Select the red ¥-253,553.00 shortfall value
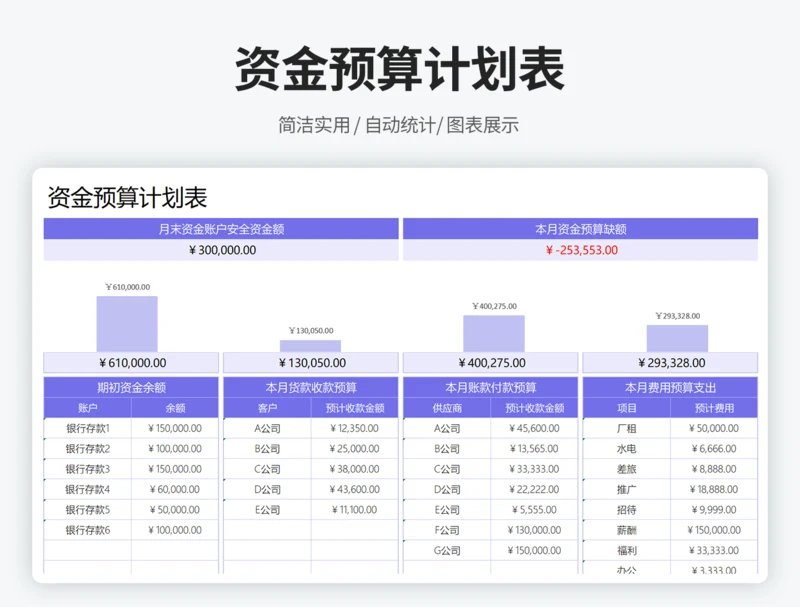Image resolution: width=800 pixels, height=616 pixels. (x=582, y=250)
